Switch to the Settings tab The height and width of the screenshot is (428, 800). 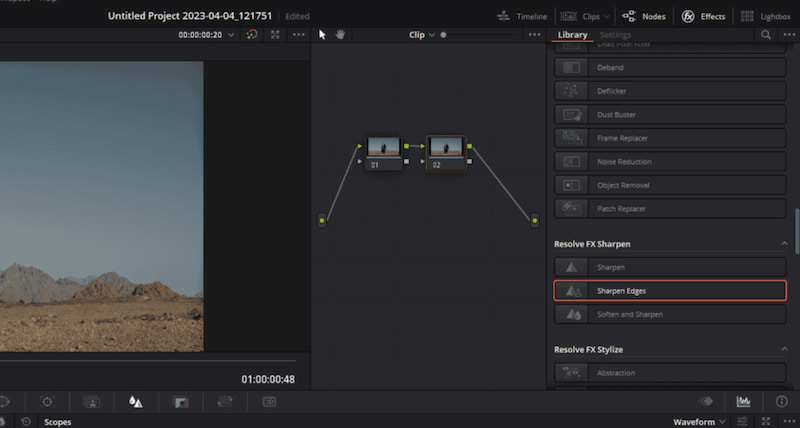point(615,35)
